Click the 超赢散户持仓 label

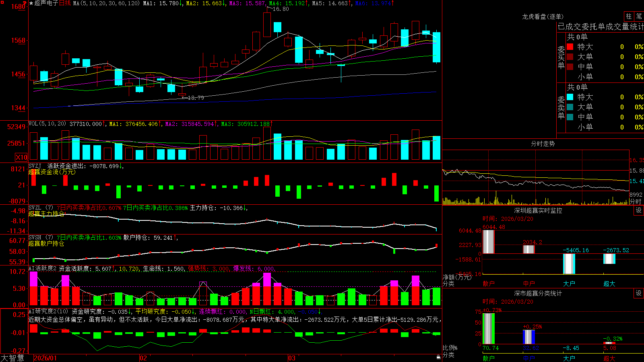coord(46,243)
